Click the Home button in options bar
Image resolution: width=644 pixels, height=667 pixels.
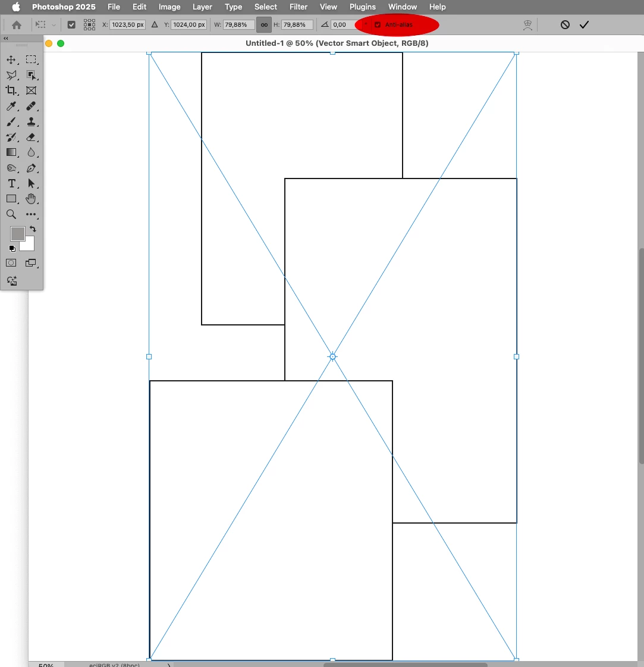click(x=17, y=25)
